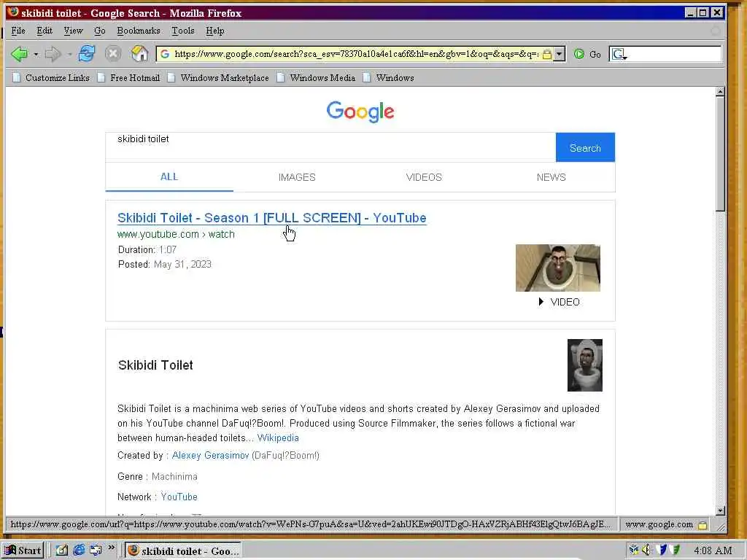Click the toolbar search input field
The width and height of the screenshot is (747, 560).
(x=673, y=54)
